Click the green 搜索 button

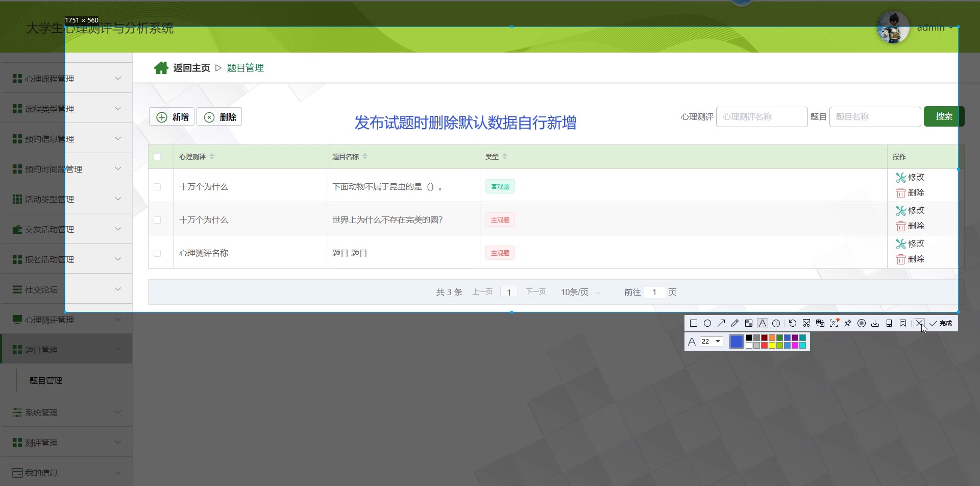pos(944,116)
